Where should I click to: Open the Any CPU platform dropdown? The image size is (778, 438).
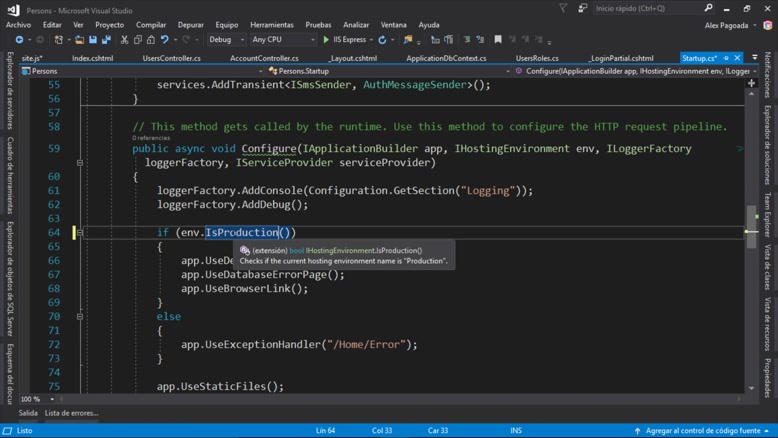(282, 40)
